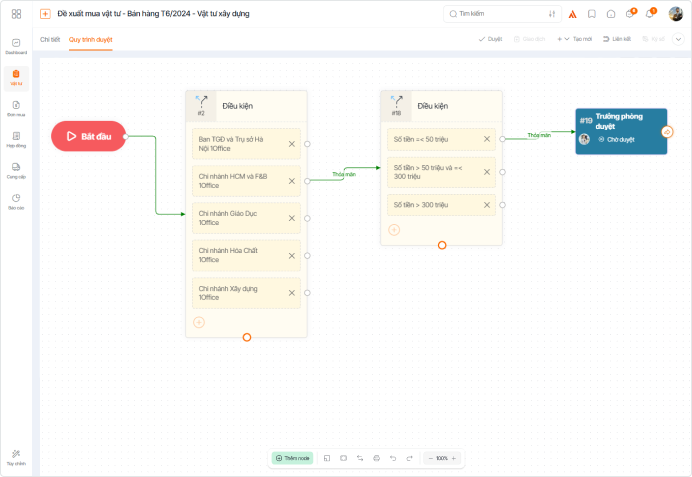Click the Duyệt approve button

pos(490,39)
